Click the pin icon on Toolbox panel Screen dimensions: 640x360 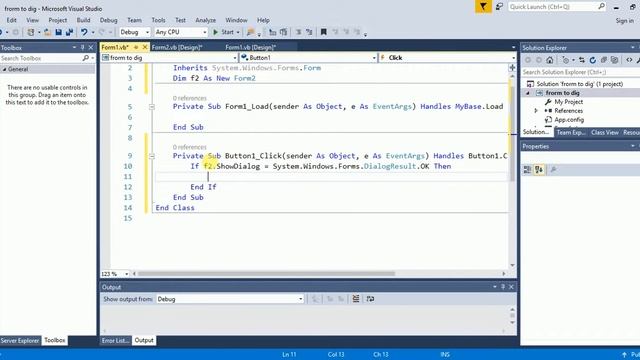click(82, 48)
